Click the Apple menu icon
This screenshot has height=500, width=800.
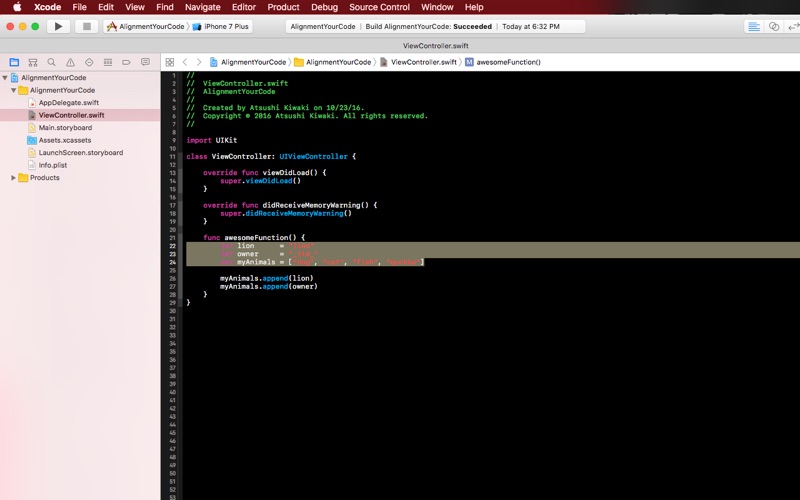pos(17,7)
